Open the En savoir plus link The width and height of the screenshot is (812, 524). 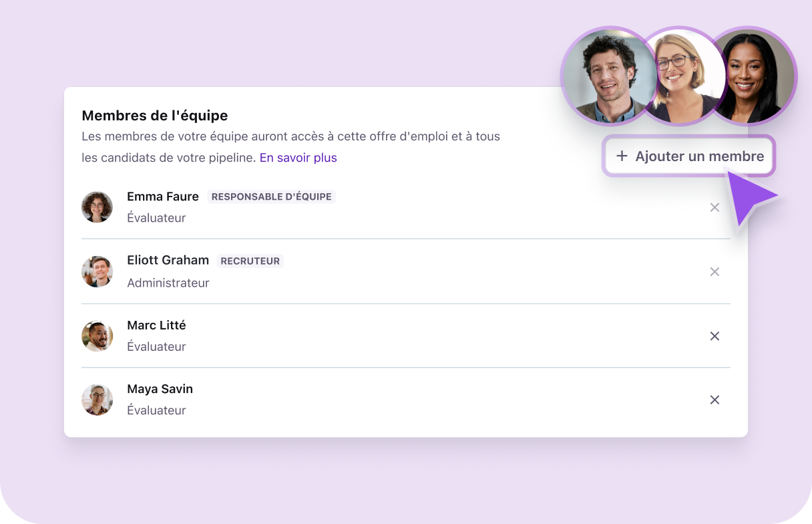click(x=298, y=158)
